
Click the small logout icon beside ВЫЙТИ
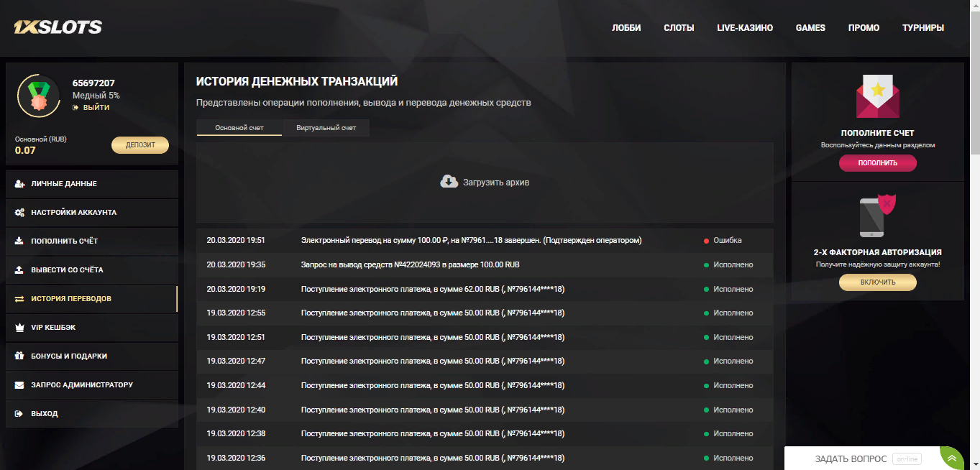point(75,108)
